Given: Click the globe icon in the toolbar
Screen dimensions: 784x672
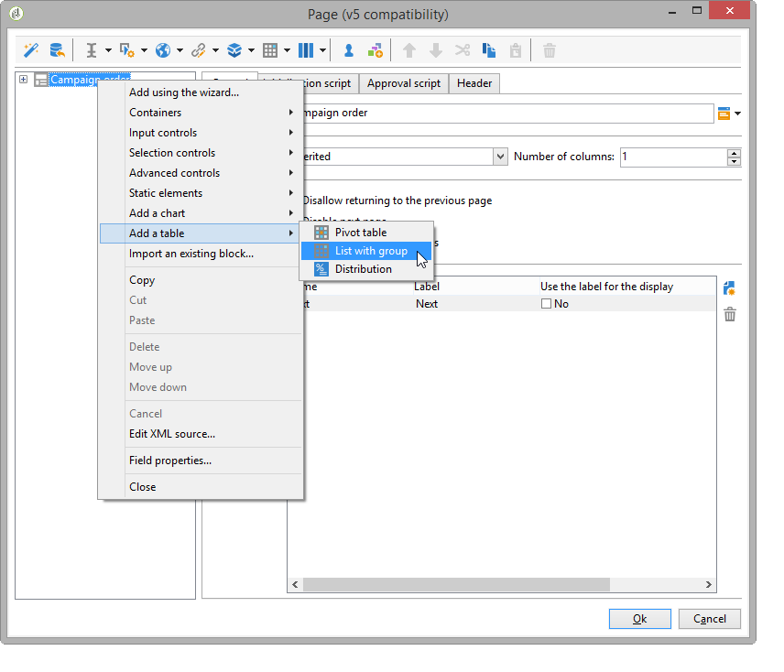Looking at the screenshot, I should pyautogui.click(x=163, y=50).
